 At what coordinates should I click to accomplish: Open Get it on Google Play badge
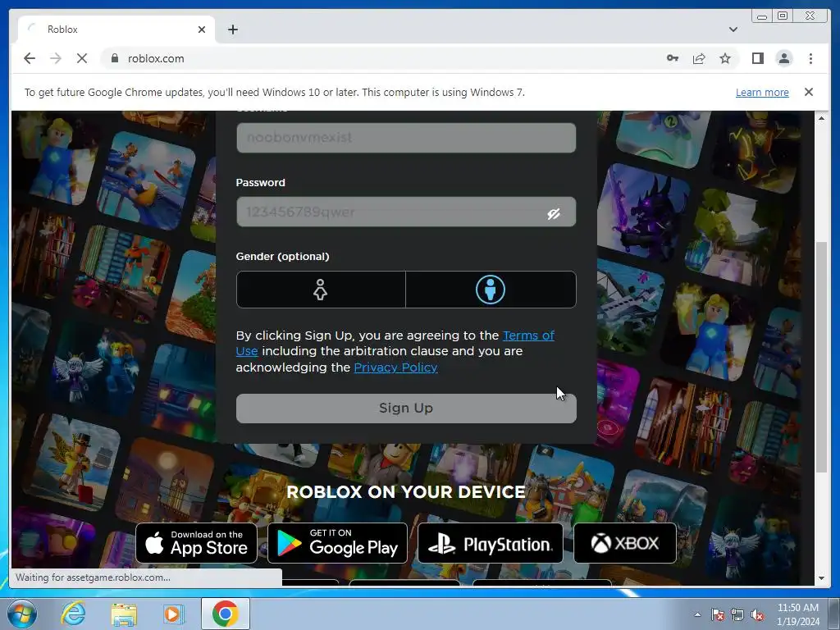click(x=337, y=543)
